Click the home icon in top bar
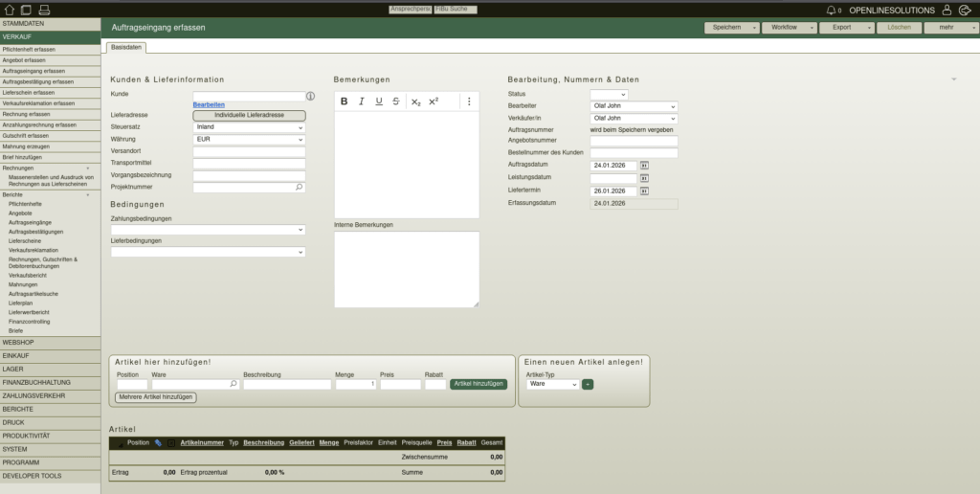 click(x=10, y=10)
